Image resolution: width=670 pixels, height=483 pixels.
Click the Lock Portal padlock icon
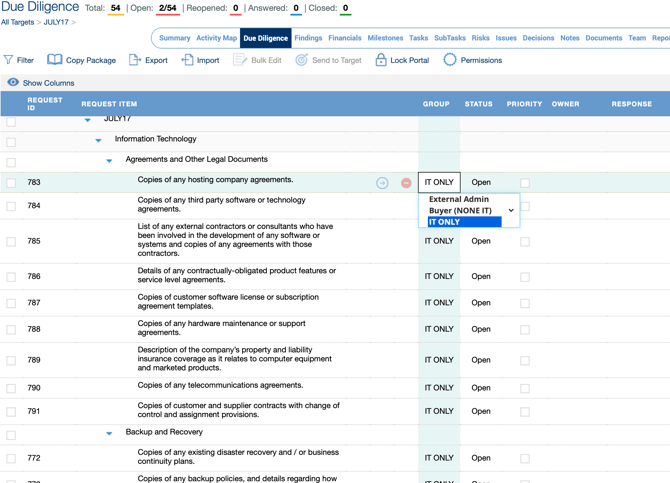click(381, 60)
